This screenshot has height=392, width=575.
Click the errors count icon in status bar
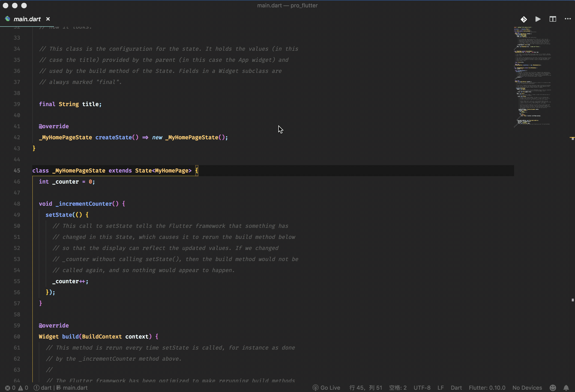(x=8, y=388)
